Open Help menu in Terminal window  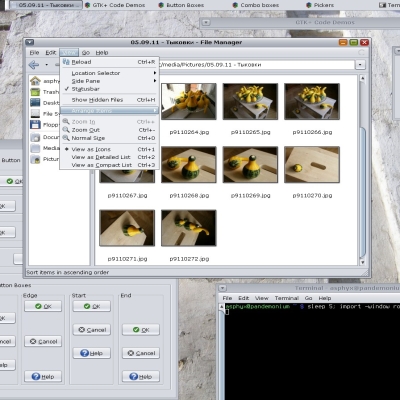pyautogui.click(x=325, y=298)
